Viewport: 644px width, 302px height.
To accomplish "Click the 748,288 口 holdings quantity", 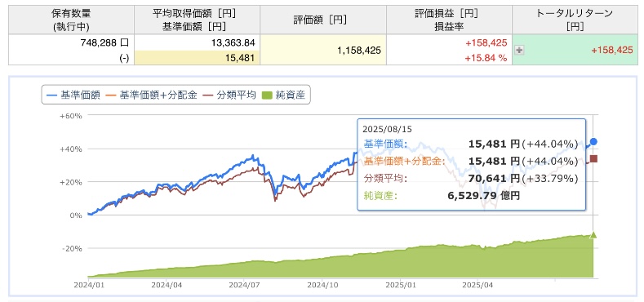I will (x=106, y=42).
